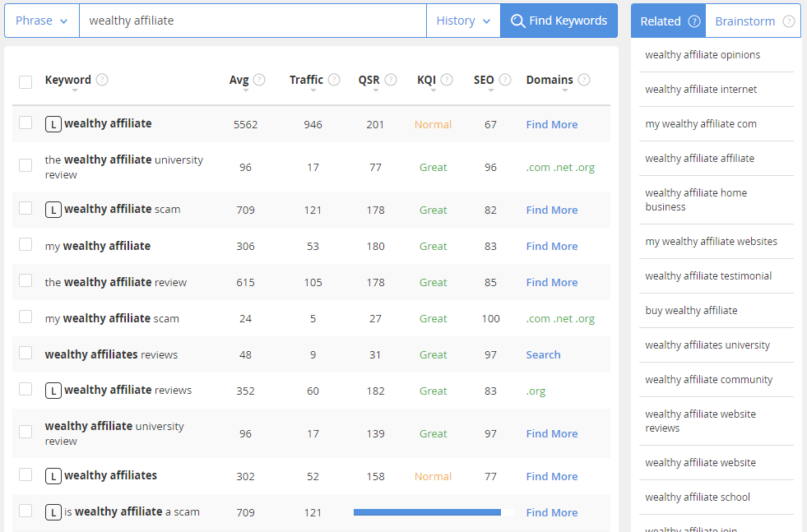Switch to the Brainstorm tab
807x532 pixels.
click(753, 21)
